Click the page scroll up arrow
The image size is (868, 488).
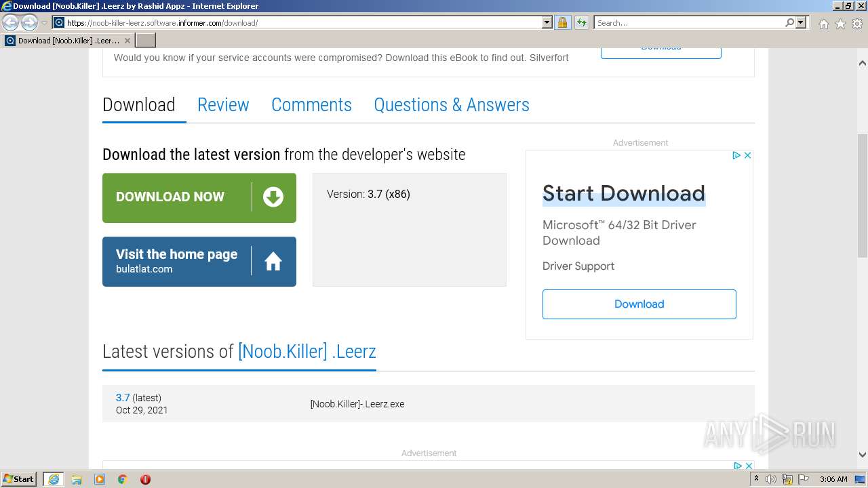863,63
